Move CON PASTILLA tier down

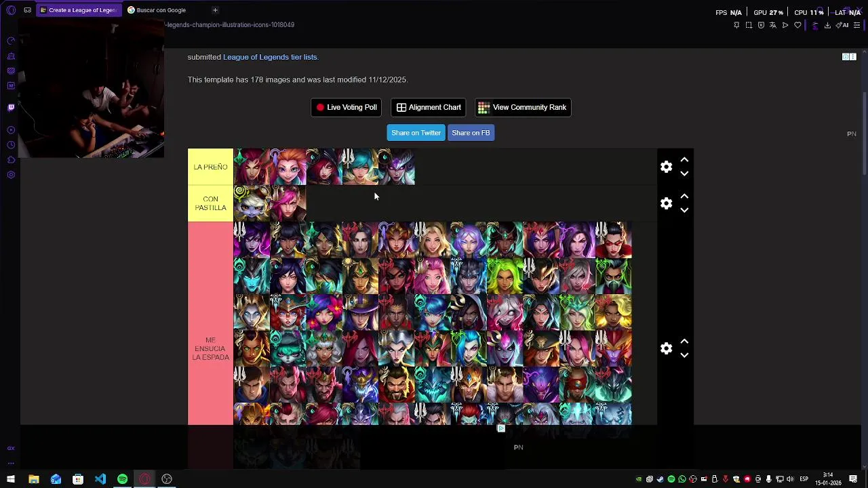[x=684, y=210]
